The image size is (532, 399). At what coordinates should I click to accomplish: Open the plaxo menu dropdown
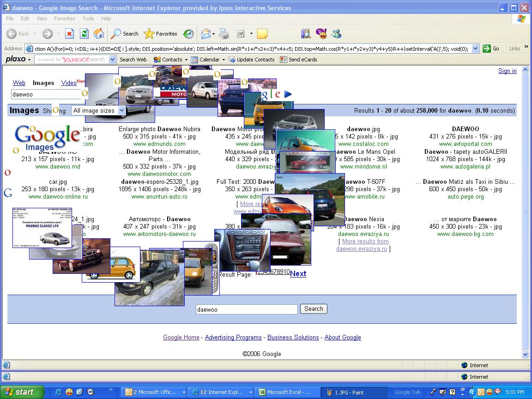[x=18, y=60]
